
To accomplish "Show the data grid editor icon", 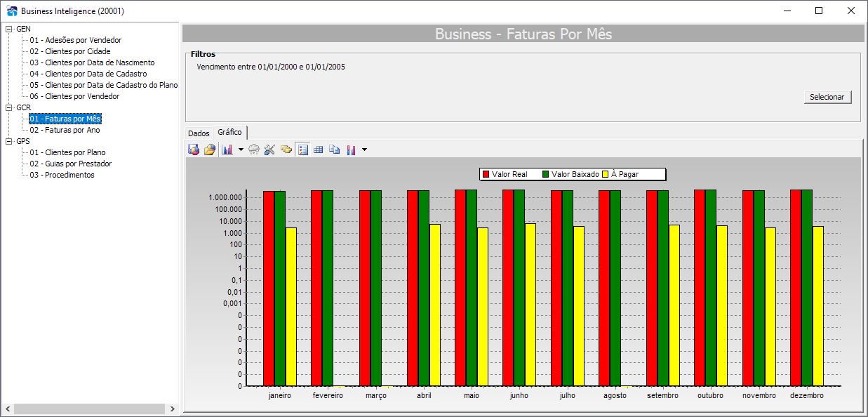I will pos(318,150).
